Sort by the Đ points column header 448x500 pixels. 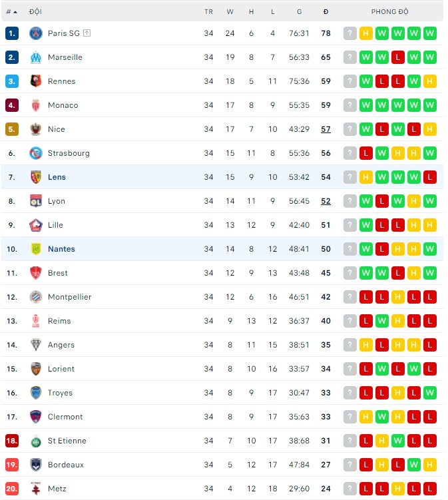click(x=326, y=12)
